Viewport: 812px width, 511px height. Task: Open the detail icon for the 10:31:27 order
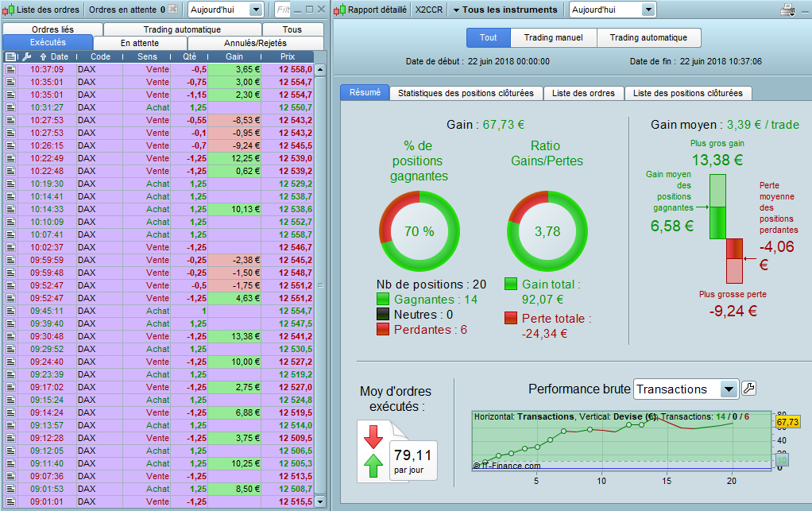tap(10, 108)
